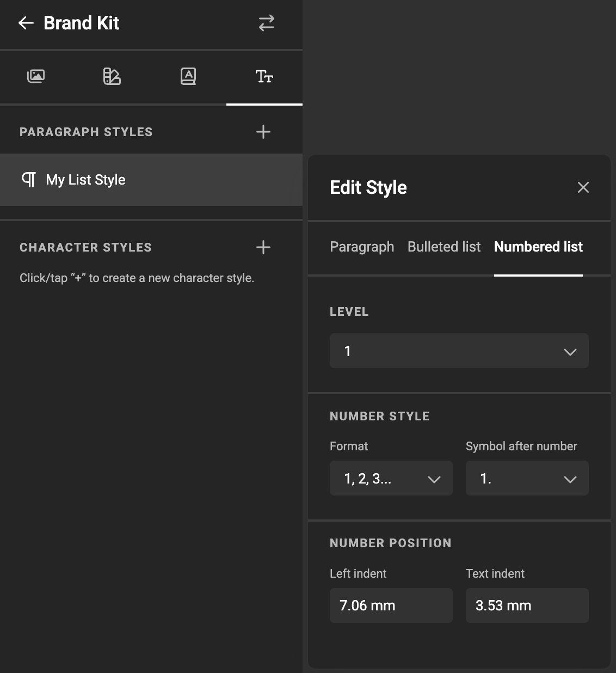The width and height of the screenshot is (616, 673).
Task: Go back using the Brand Kit arrow
Action: coord(26,23)
